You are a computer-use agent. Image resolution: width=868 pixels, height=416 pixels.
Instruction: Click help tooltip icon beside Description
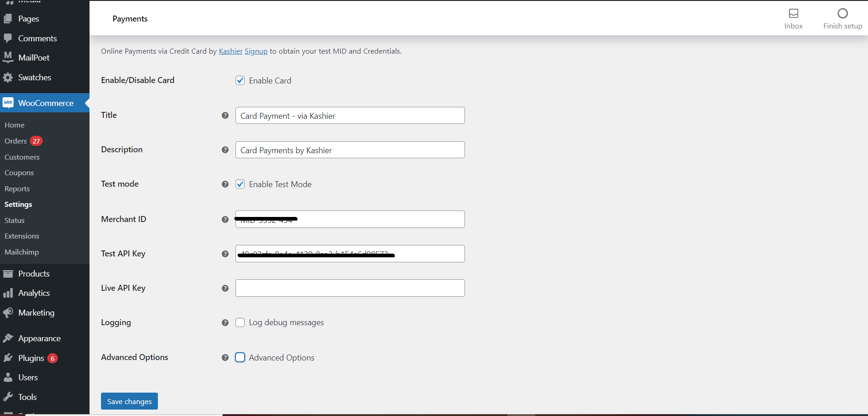(x=225, y=150)
